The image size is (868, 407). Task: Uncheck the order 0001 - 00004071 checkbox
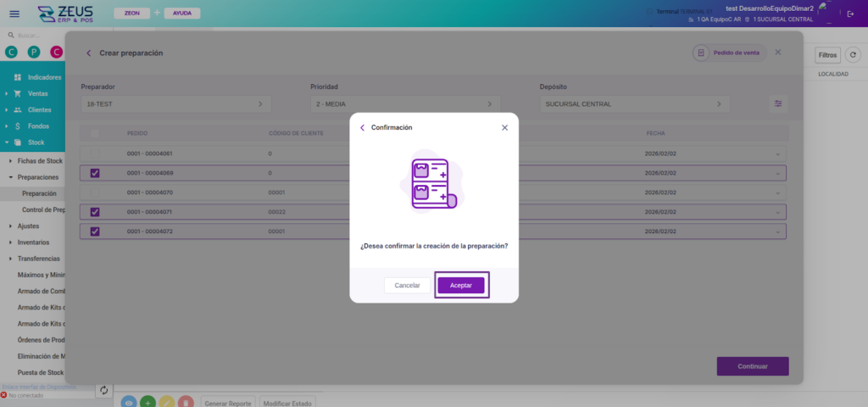(x=95, y=212)
